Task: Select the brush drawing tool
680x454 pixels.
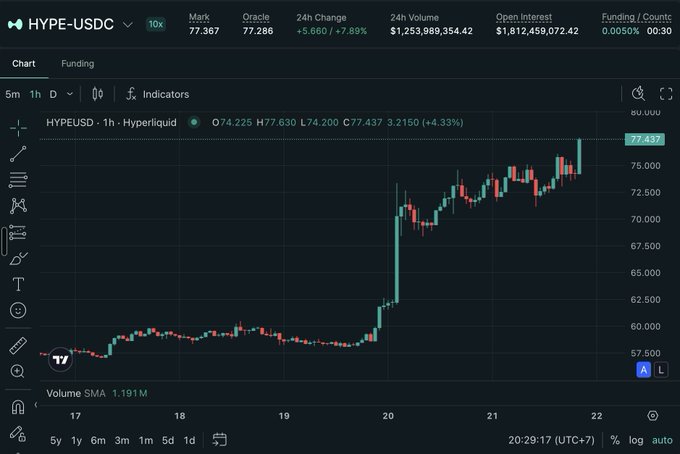Action: coord(18,258)
